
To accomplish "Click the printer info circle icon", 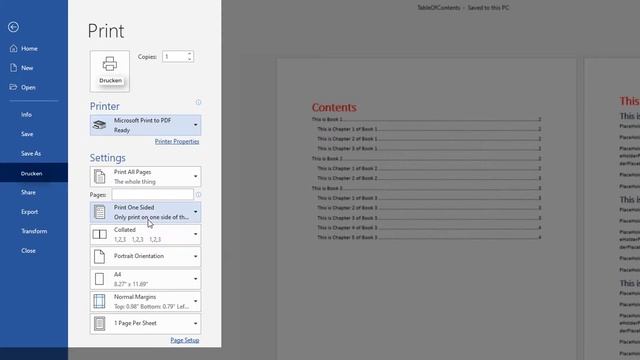I will pos(198,102).
